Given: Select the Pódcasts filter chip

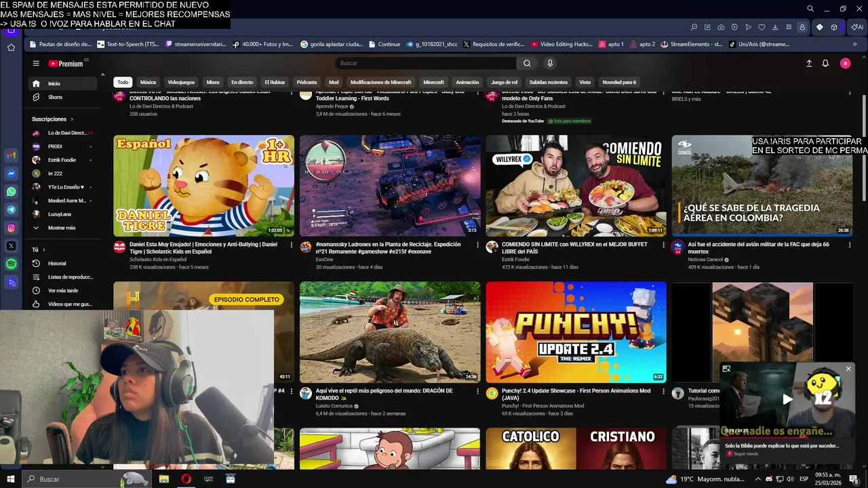Looking at the screenshot, I should click(307, 82).
